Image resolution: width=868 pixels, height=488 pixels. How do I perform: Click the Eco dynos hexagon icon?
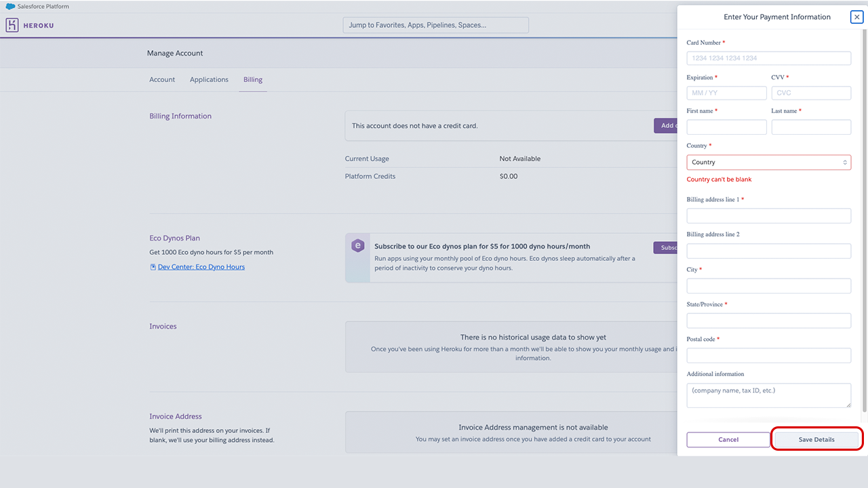click(x=357, y=246)
